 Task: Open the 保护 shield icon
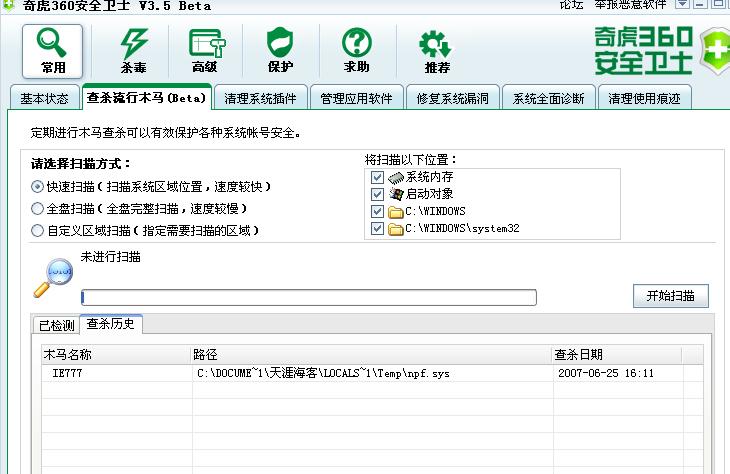coord(281,50)
